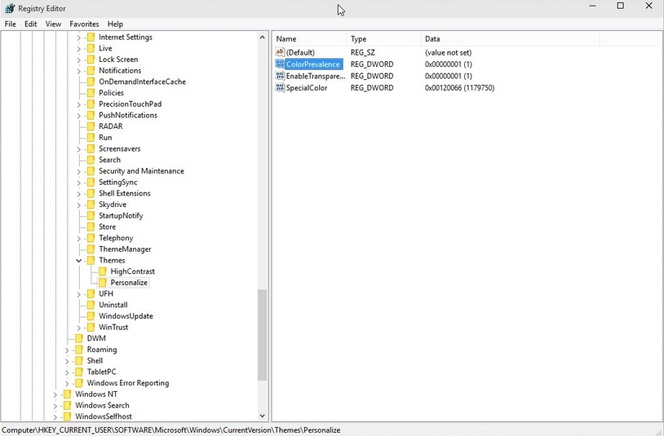Click the PushNotifications folder icon
Viewport: 664px width, 437px height.
click(x=91, y=115)
